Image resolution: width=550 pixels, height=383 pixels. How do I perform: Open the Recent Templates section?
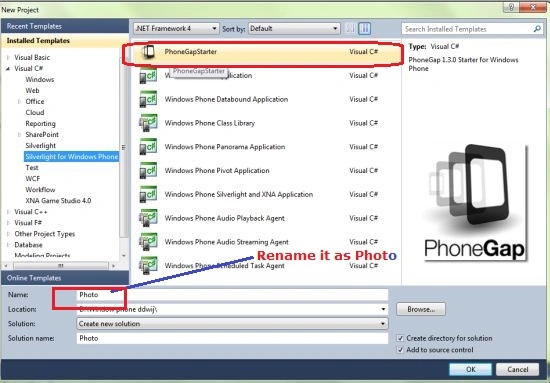(x=65, y=26)
